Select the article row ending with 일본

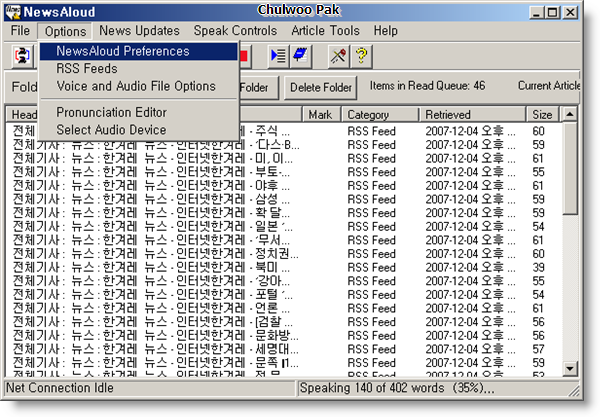coord(283,226)
